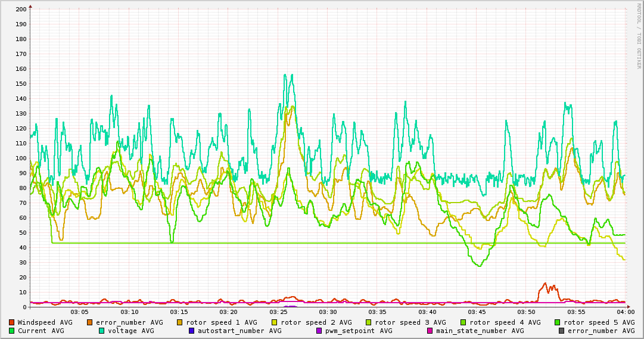Click the dark gray error_number AVG swatch
644x339 pixels.
click(561, 331)
